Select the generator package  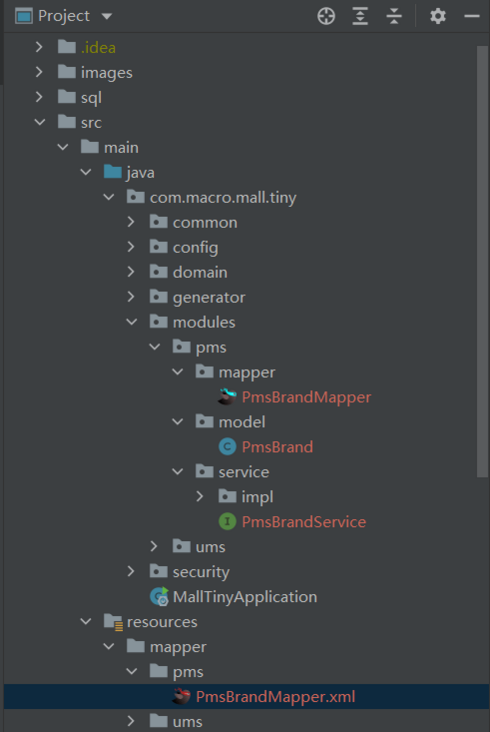click(209, 297)
